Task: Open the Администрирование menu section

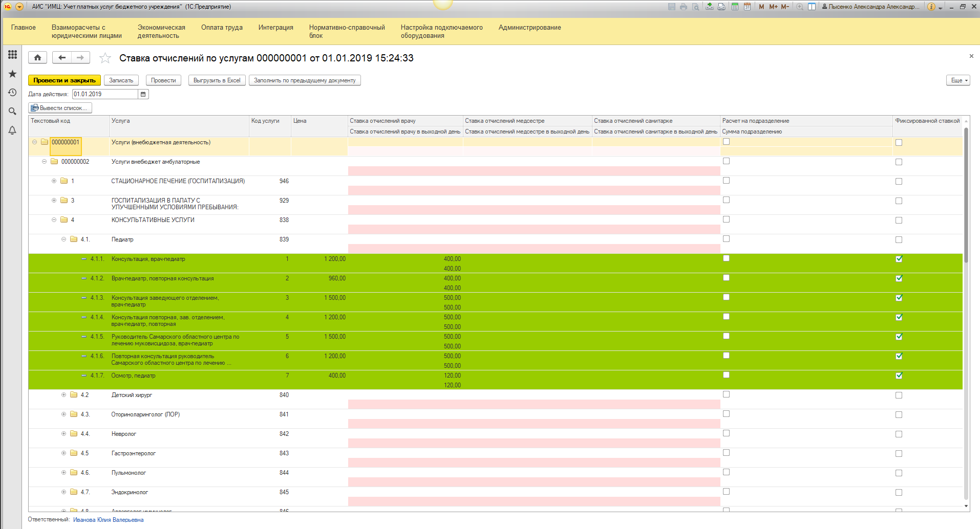Action: click(529, 28)
